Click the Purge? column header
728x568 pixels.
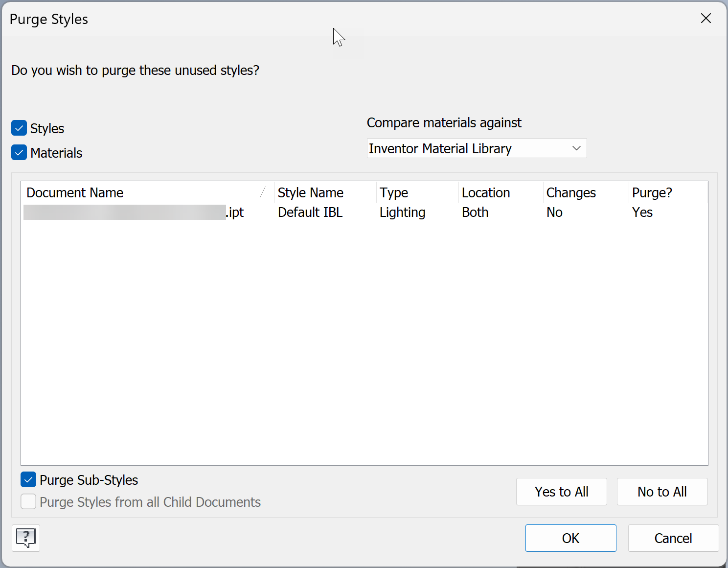click(652, 193)
